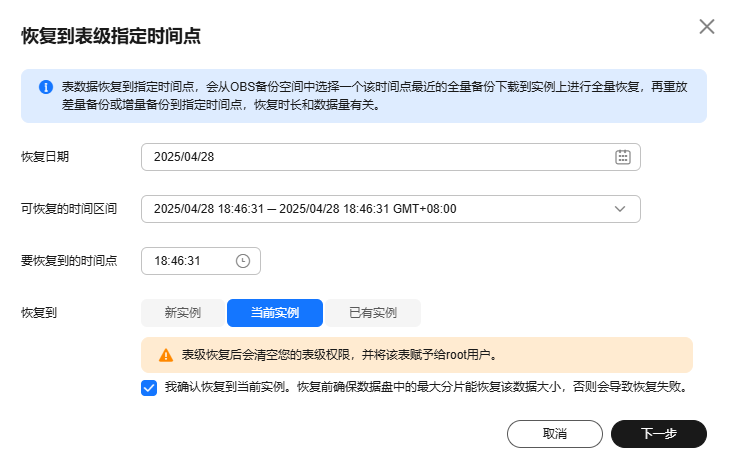
Task: Focus the 要恢复到的时间点 time field 18:46:31
Action: pos(201,261)
